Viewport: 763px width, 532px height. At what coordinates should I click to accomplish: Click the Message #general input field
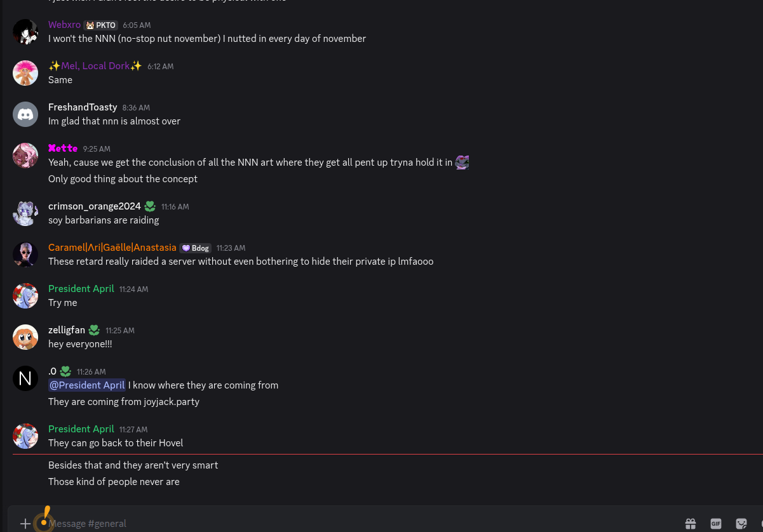(318, 524)
